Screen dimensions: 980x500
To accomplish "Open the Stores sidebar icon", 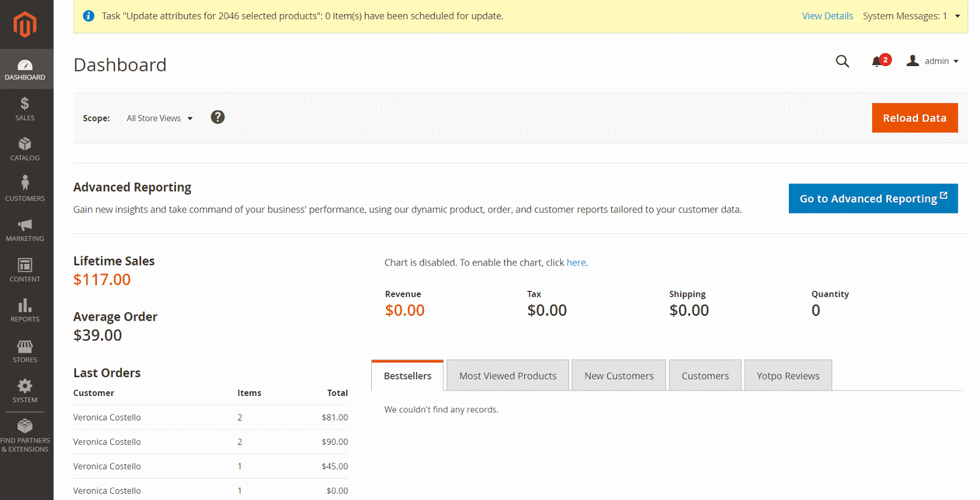I will tap(25, 346).
